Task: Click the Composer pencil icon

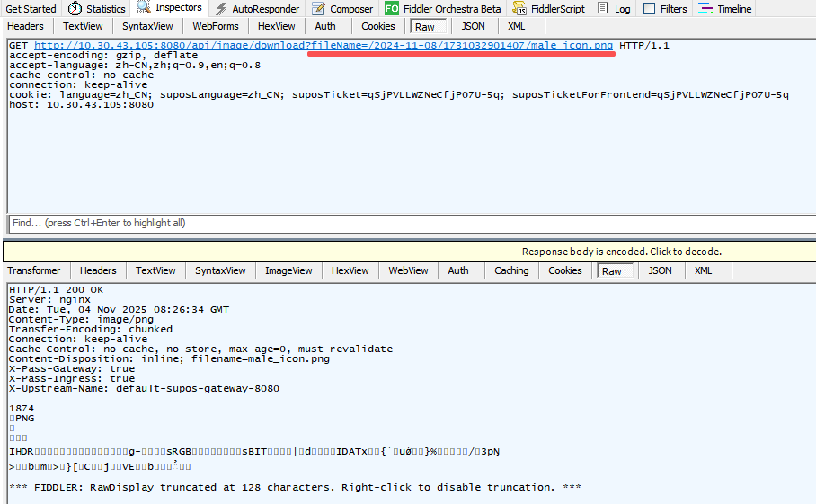Action: click(x=319, y=9)
